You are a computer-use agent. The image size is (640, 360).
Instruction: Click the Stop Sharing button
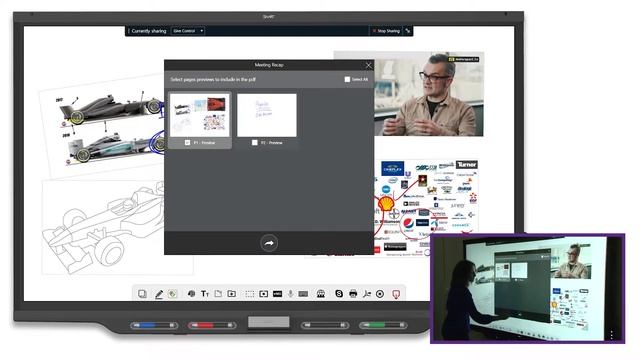(386, 31)
